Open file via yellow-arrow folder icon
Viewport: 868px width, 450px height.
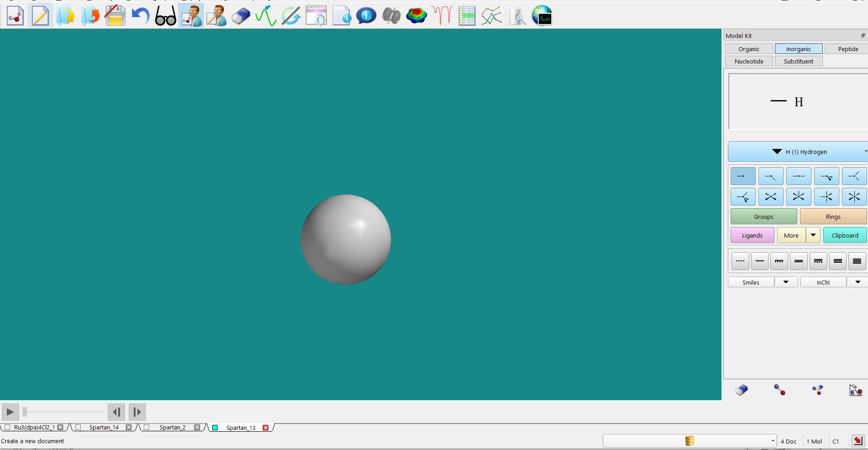(65, 16)
